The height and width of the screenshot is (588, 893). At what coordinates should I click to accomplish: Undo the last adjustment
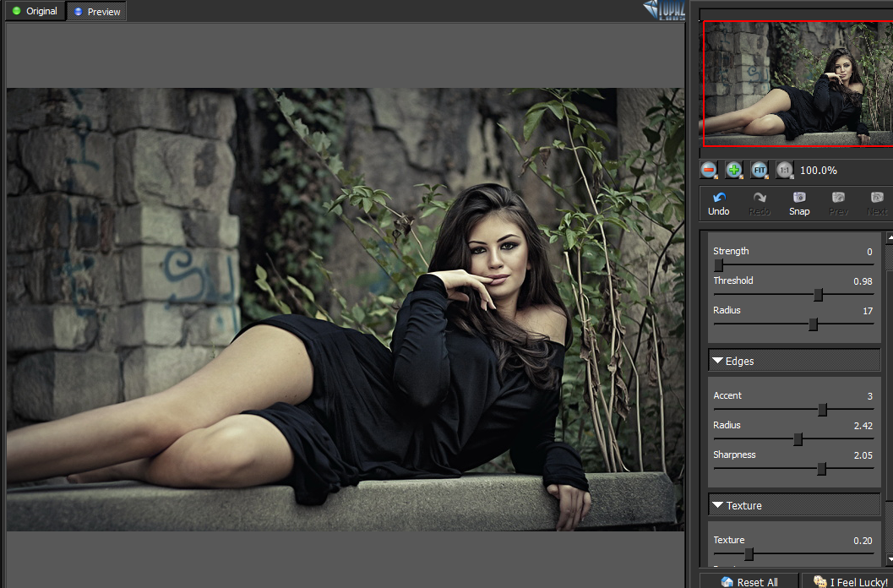(719, 203)
